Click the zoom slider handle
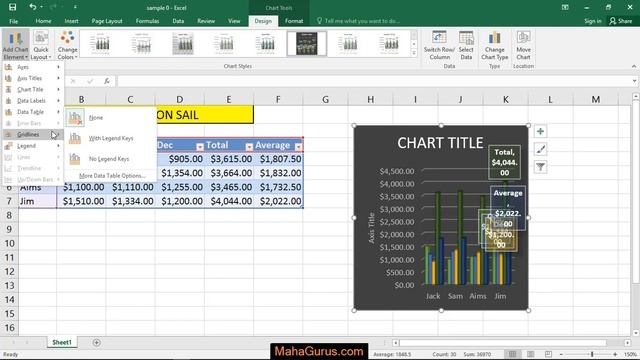This screenshot has width=640, height=360. pos(592,354)
